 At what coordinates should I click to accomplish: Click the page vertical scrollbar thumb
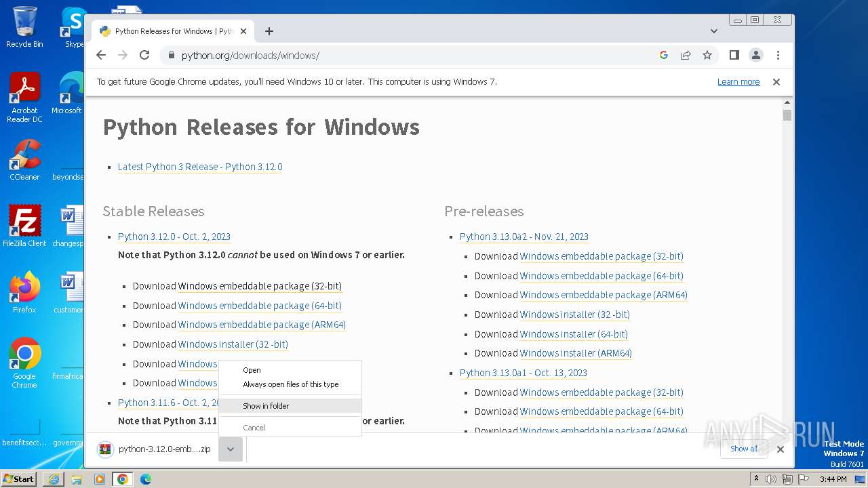787,115
